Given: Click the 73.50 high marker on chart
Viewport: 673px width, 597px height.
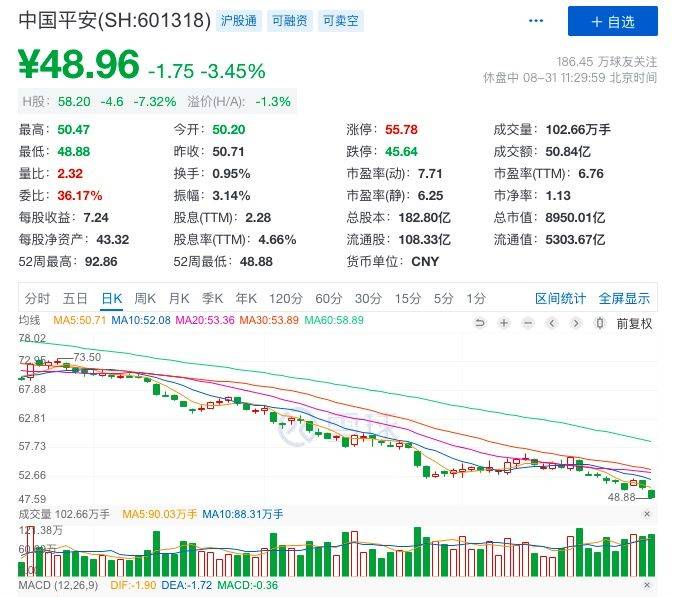Looking at the screenshot, I should click(87, 357).
